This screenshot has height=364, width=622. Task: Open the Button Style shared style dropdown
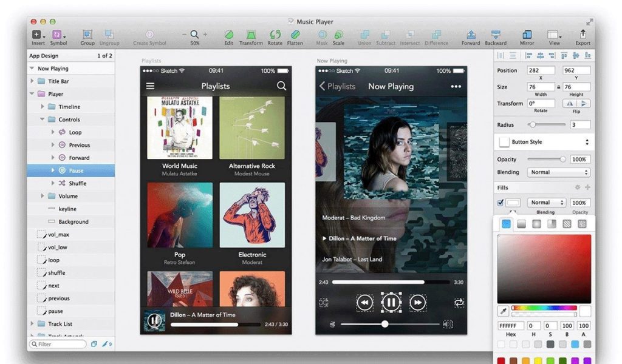(544, 142)
